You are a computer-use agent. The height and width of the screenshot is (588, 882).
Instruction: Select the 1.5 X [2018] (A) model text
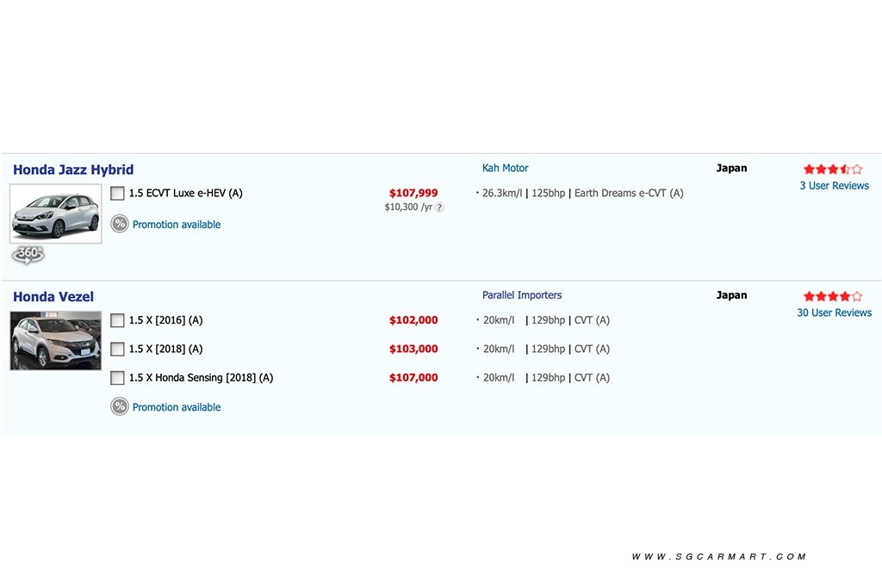tap(165, 349)
